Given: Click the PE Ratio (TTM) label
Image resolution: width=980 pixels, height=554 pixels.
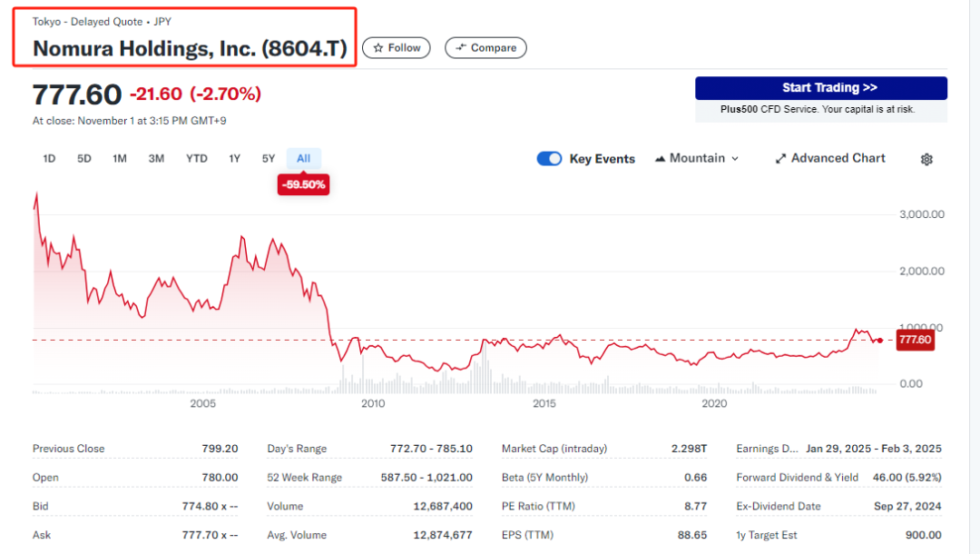Looking at the screenshot, I should 538,506.
